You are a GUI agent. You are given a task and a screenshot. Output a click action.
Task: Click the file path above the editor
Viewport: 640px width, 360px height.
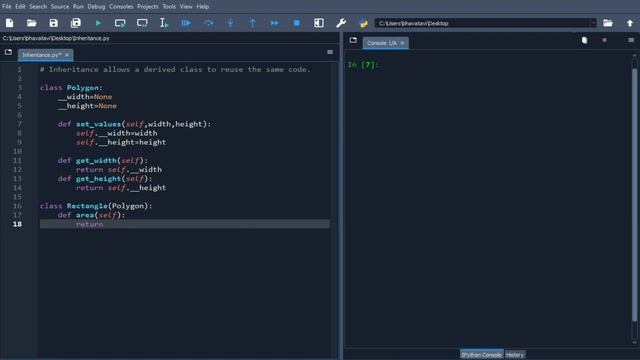[56, 38]
